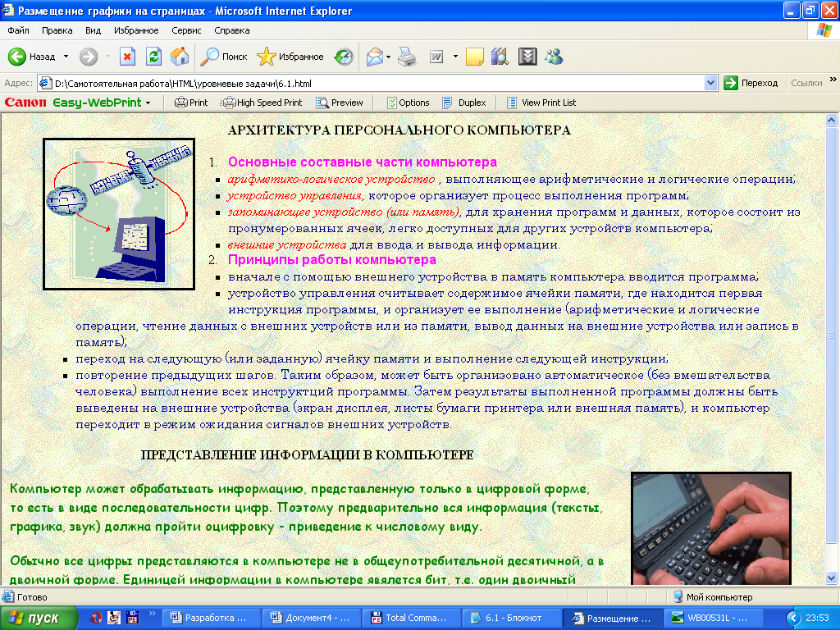Expand the Quick Launch chevron on taskbar
This screenshot has height=630, width=840.
pos(152,614)
